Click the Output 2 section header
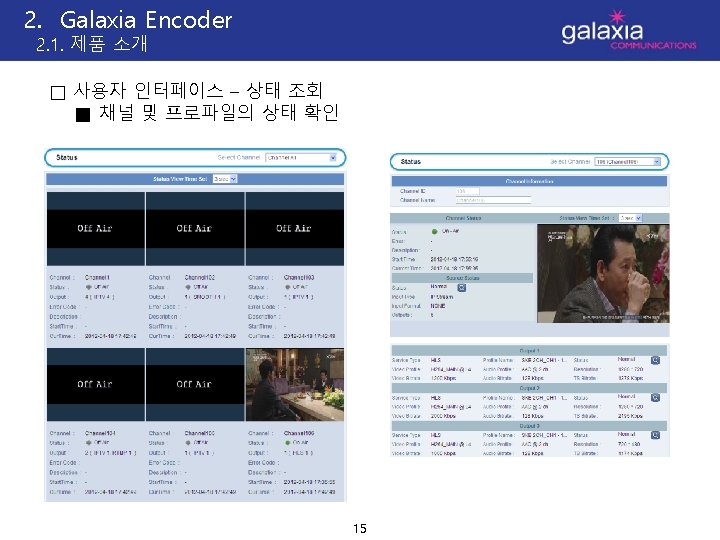720x540 pixels. coord(529,388)
